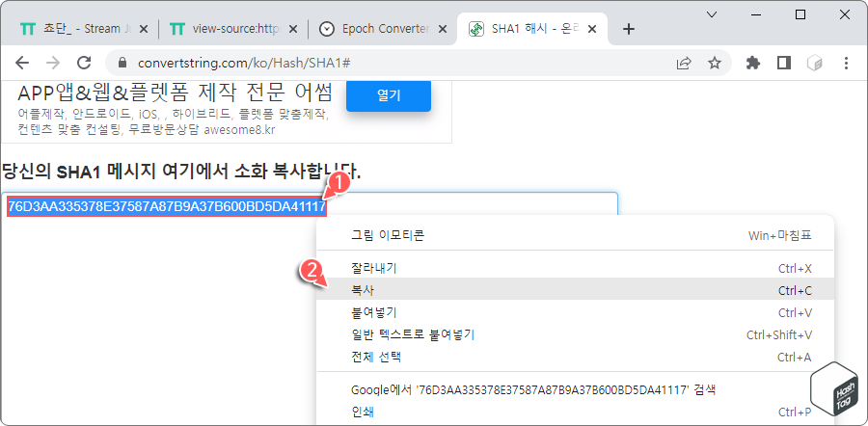868x426 pixels.
Task: Choose 전체 선택 in context menu
Action: click(575, 357)
